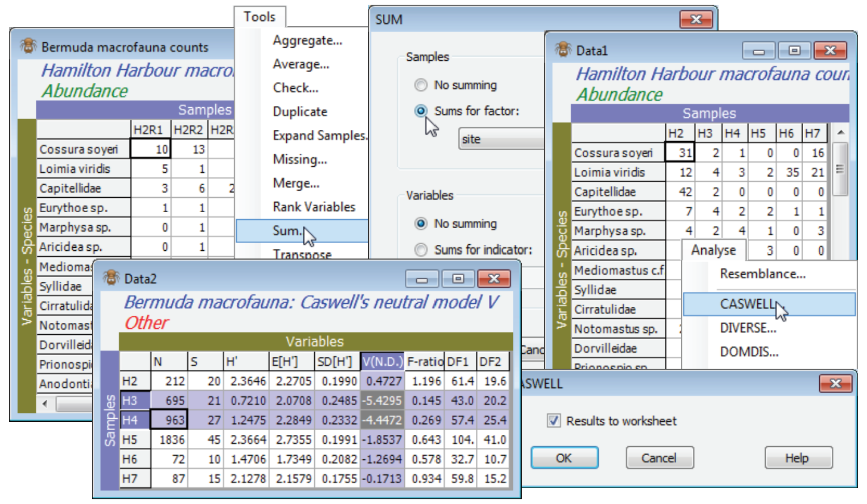This screenshot has height=504, width=867.
Task: Close the Data2 window
Action: (494, 279)
